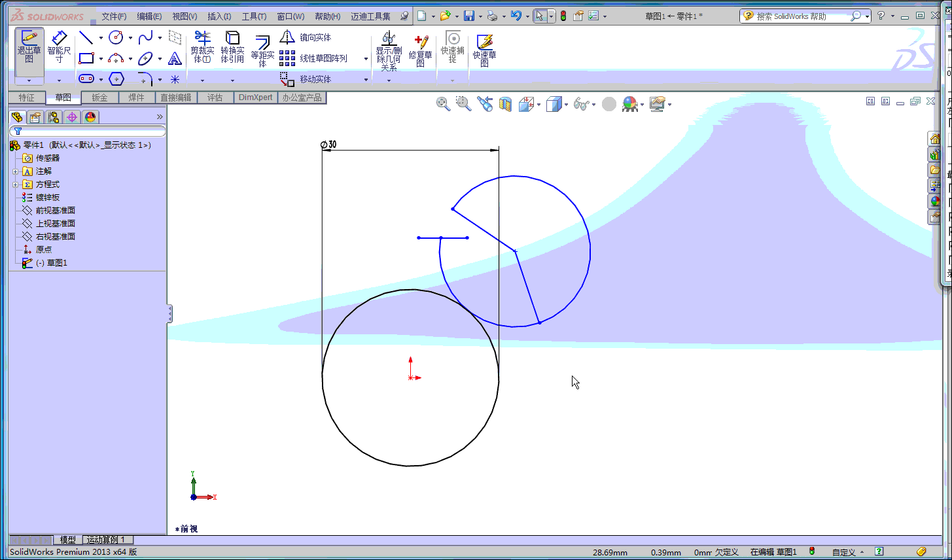952x560 pixels.
Task: Click 等距实体 Offset Entities tool
Action: click(x=262, y=50)
